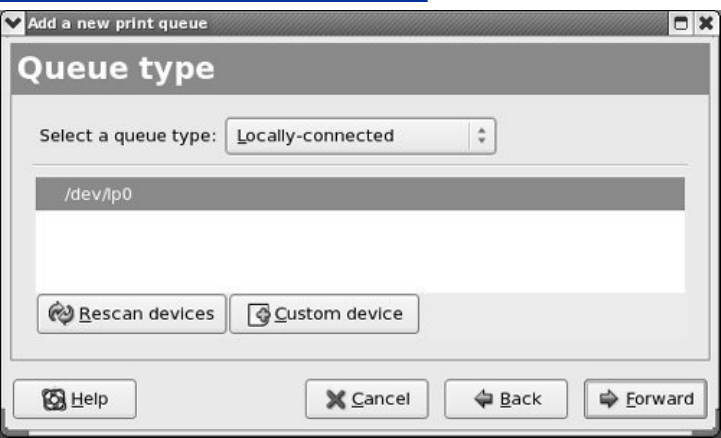Click the Back left-arrow icon
The width and height of the screenshot is (721, 438).
point(483,399)
